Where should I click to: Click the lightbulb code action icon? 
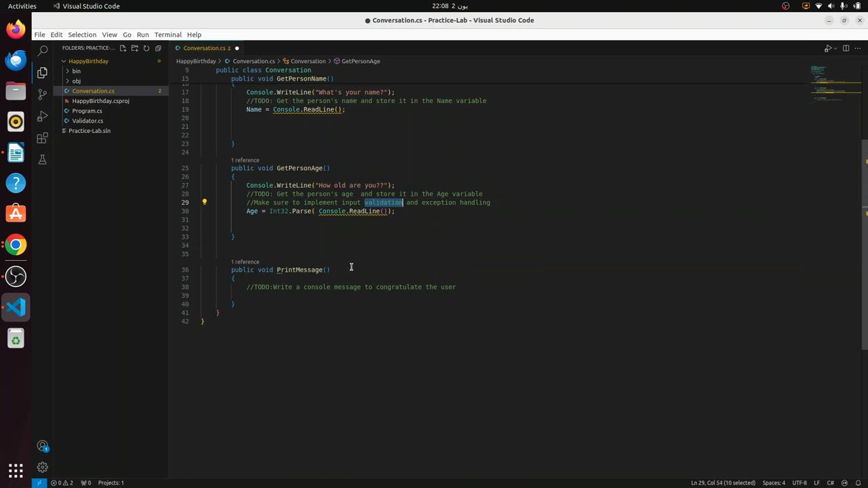(x=204, y=202)
